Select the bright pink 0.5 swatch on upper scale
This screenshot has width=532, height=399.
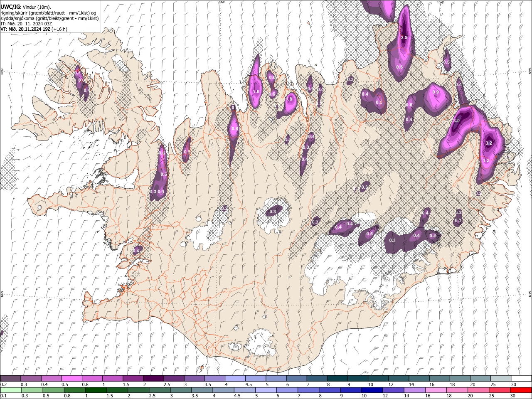[x=72, y=379]
